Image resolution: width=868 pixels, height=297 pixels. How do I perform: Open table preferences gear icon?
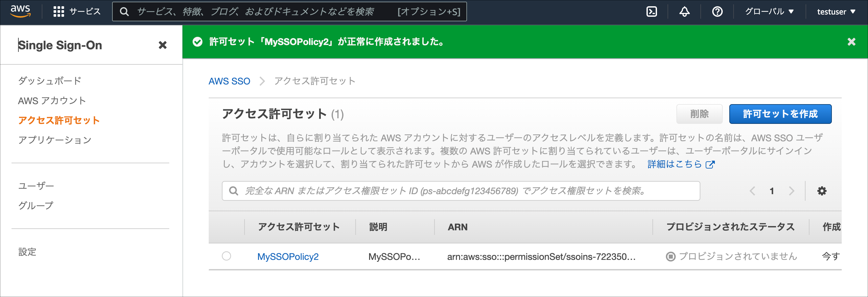(x=822, y=191)
